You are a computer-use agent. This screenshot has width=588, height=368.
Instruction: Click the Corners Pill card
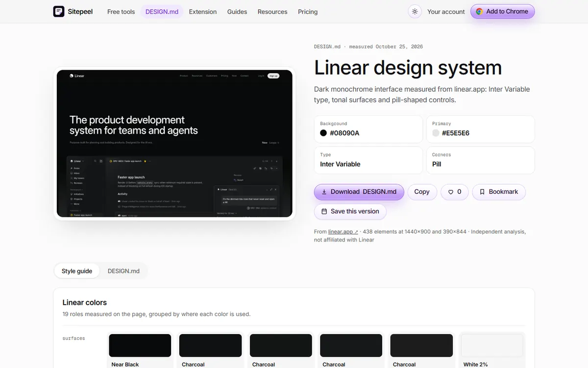point(480,160)
